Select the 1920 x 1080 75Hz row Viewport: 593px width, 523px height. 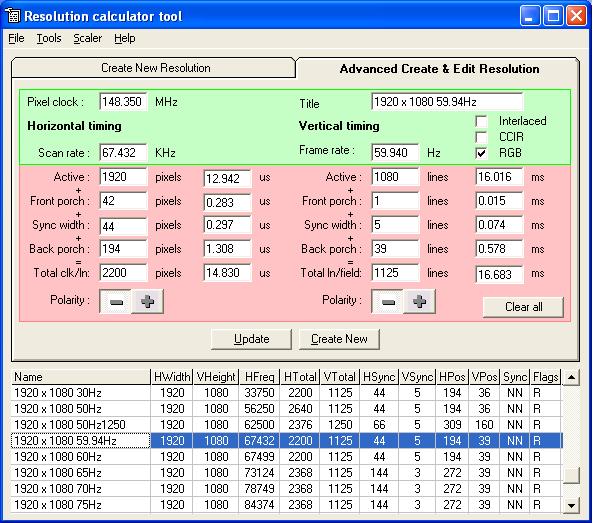287,504
